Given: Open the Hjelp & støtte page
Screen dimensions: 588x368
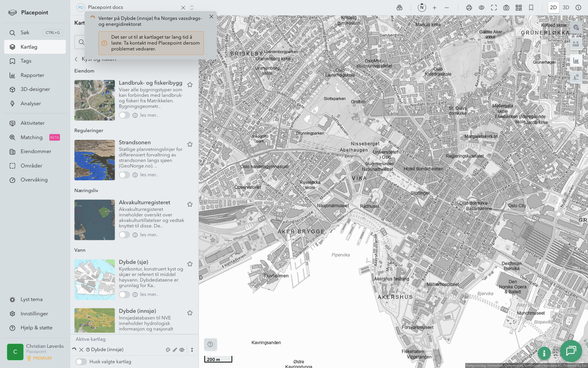Looking at the screenshot, I should 36,328.
